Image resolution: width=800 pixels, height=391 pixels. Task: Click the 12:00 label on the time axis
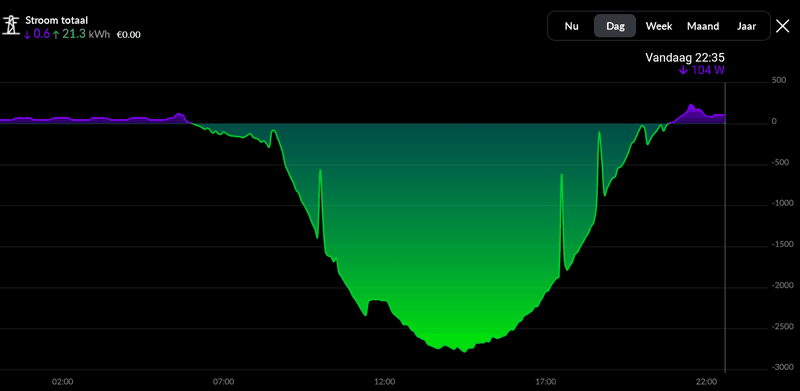pos(384,381)
